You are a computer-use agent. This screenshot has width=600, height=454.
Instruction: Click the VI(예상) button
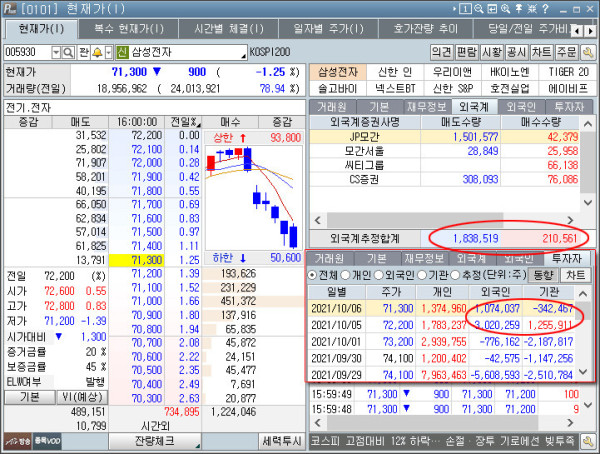tap(82, 397)
